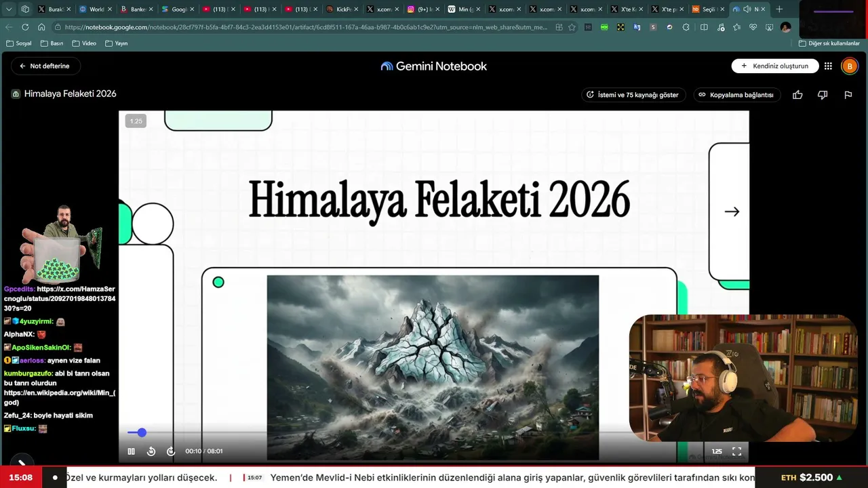Switch to the Banker tab

pyautogui.click(x=136, y=9)
